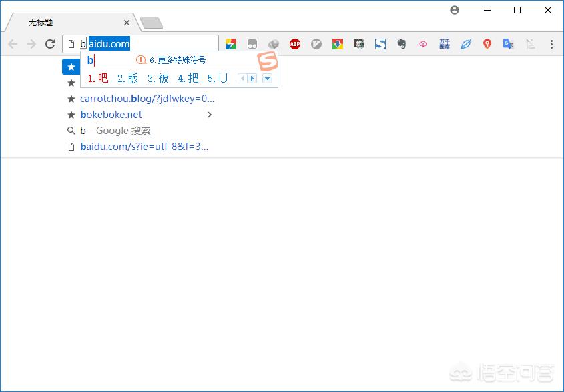Open a new tab
This screenshot has width=564, height=392.
click(152, 23)
